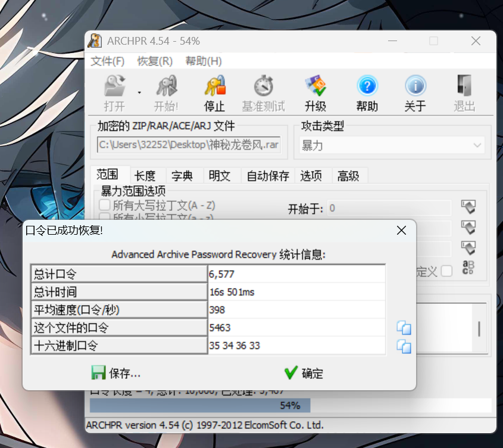
Task: Expand the 攻击类型 dropdown showing 暴力
Action: 477,145
